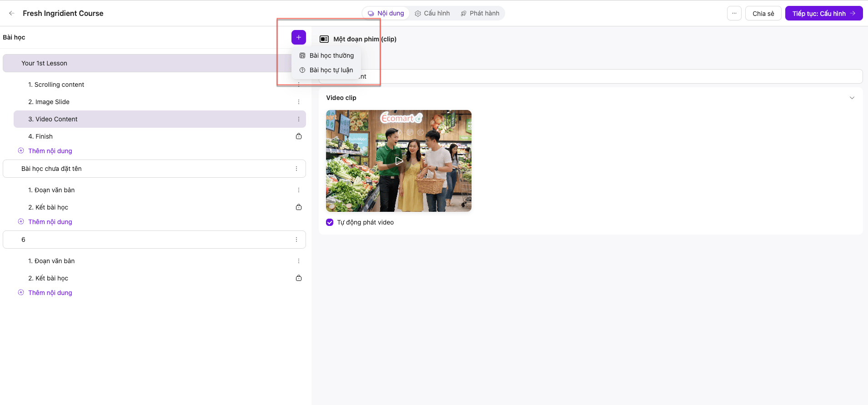
Task: Collapse the Video clip section chevron
Action: [x=852, y=98]
